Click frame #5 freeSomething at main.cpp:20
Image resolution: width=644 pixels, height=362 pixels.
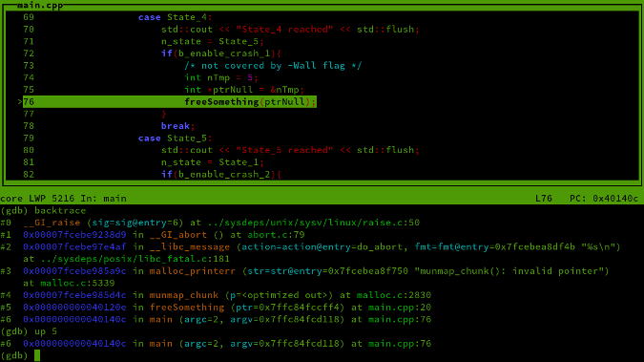coord(216,308)
